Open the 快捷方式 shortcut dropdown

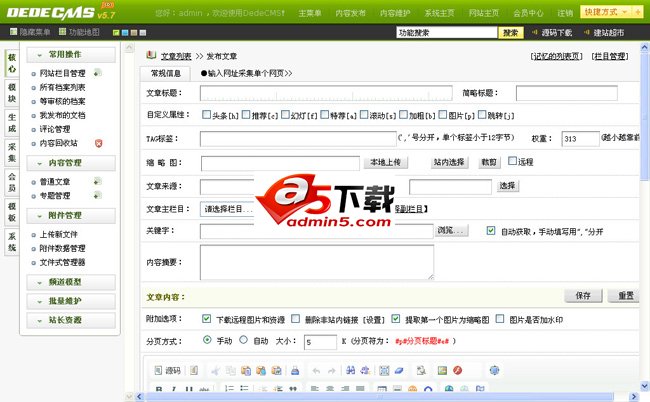point(606,12)
